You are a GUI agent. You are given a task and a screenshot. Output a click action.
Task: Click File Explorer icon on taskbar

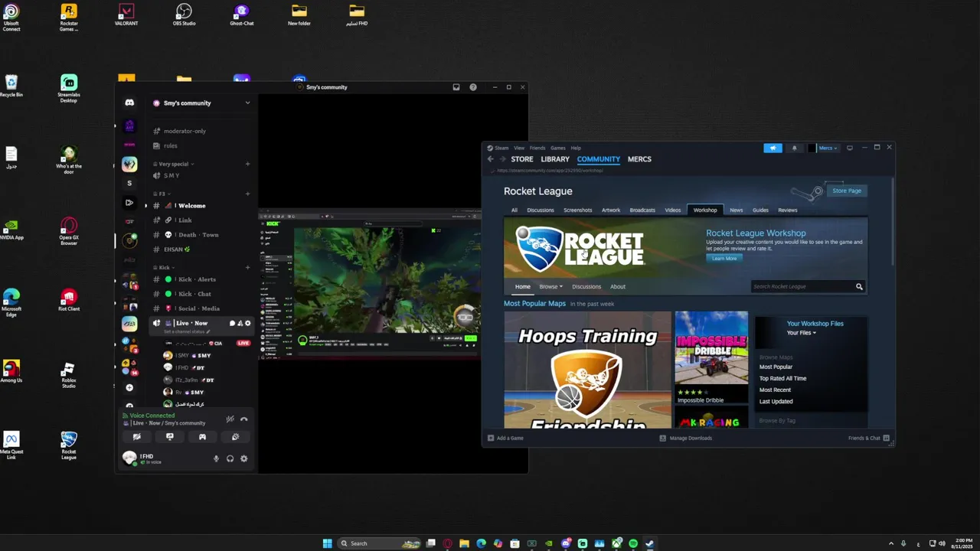[x=464, y=543]
